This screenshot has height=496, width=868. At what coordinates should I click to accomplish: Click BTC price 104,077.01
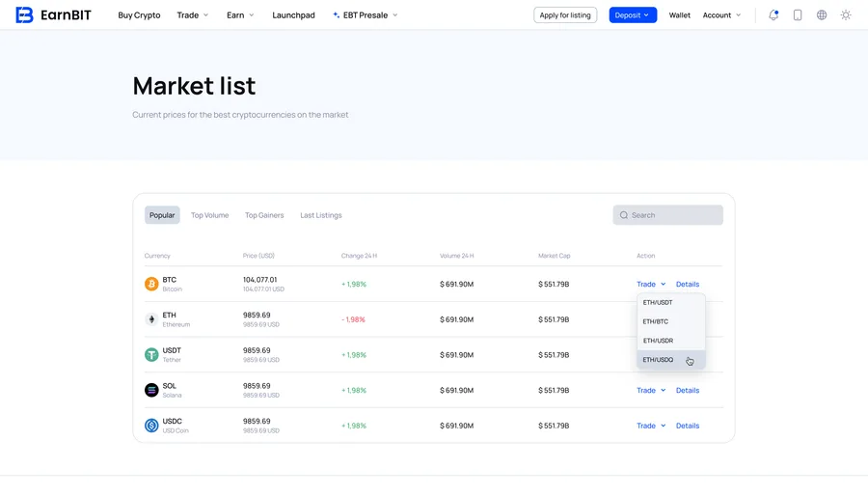click(x=259, y=280)
